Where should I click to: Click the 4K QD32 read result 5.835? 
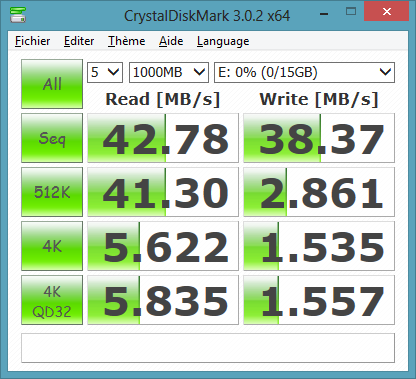point(163,300)
